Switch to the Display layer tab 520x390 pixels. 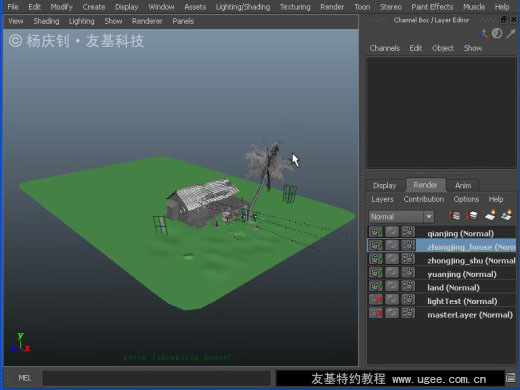[x=384, y=186]
